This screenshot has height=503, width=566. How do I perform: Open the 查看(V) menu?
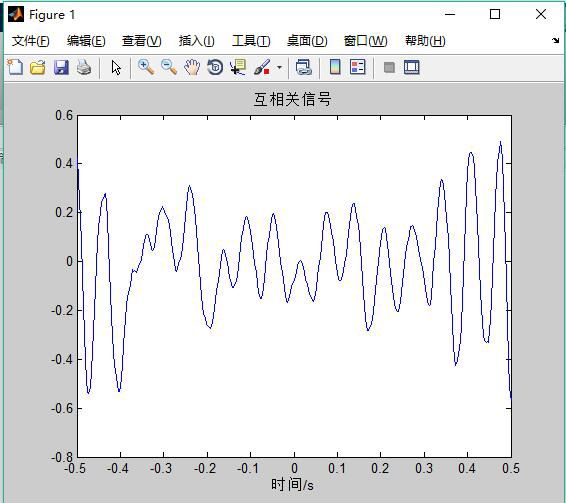[142, 41]
